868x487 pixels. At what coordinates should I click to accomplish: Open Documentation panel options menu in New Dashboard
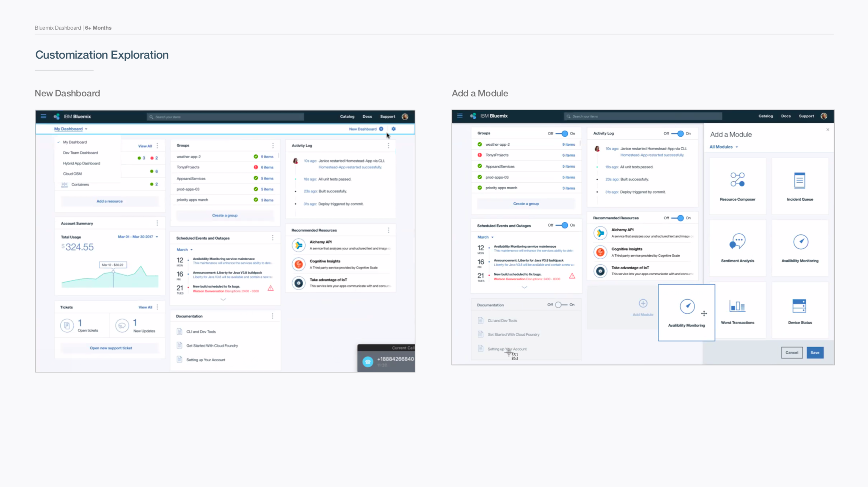[273, 316]
